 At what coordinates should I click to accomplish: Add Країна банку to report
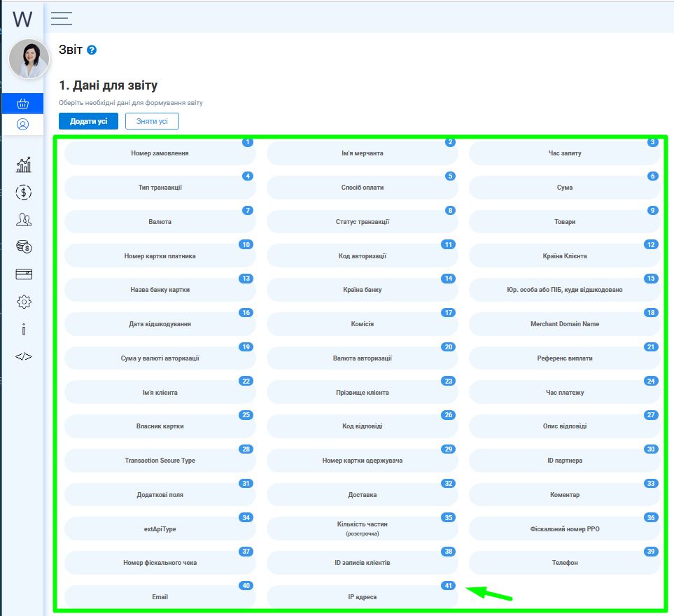pos(363,290)
